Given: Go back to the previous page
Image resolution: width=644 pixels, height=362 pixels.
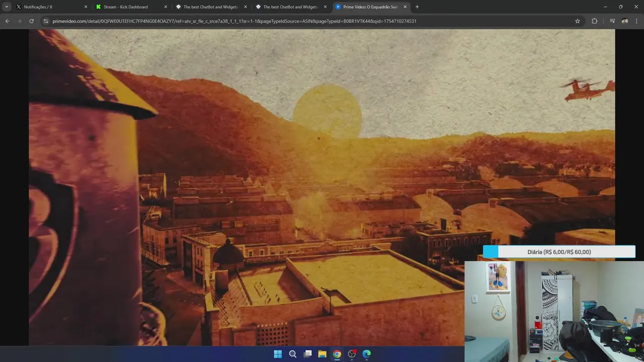Looking at the screenshot, I should point(7,21).
